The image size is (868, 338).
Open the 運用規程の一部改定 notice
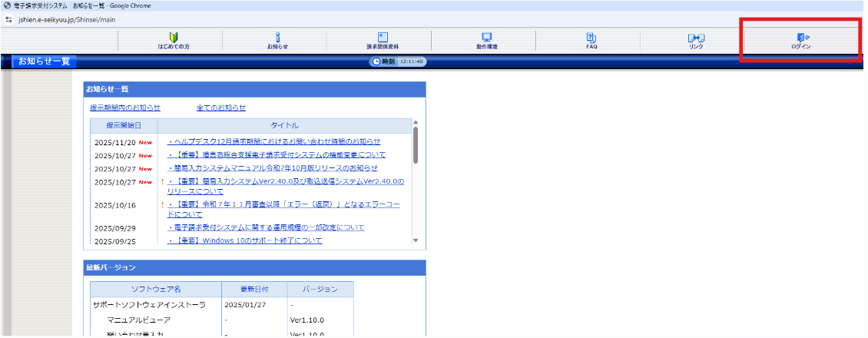266,227
